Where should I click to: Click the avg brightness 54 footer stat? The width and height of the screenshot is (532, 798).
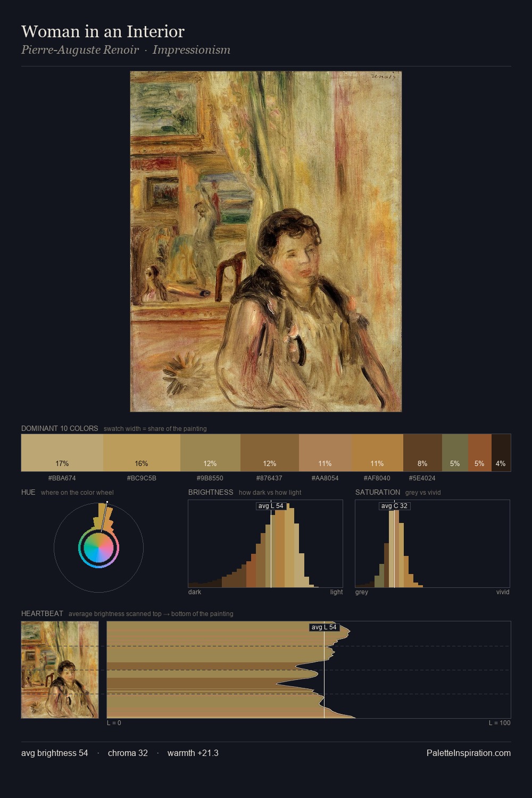[55, 753]
